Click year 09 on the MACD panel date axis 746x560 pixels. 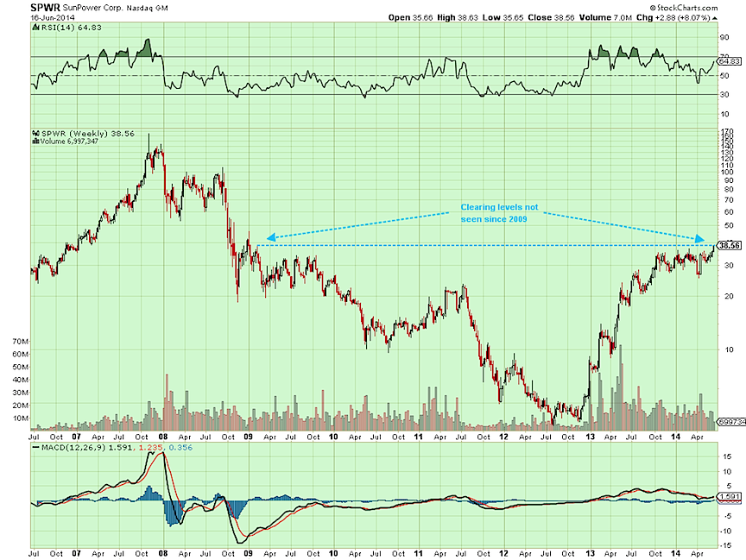coord(248,553)
